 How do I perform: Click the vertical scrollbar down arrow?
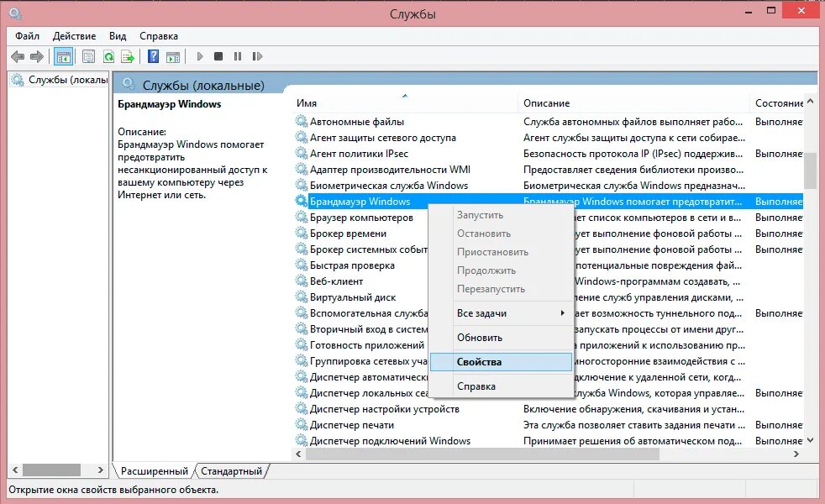pyautogui.click(x=810, y=440)
